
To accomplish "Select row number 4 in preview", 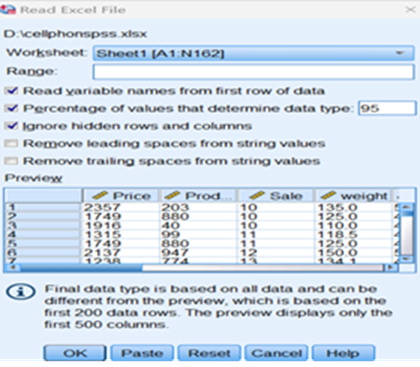I will (43, 234).
